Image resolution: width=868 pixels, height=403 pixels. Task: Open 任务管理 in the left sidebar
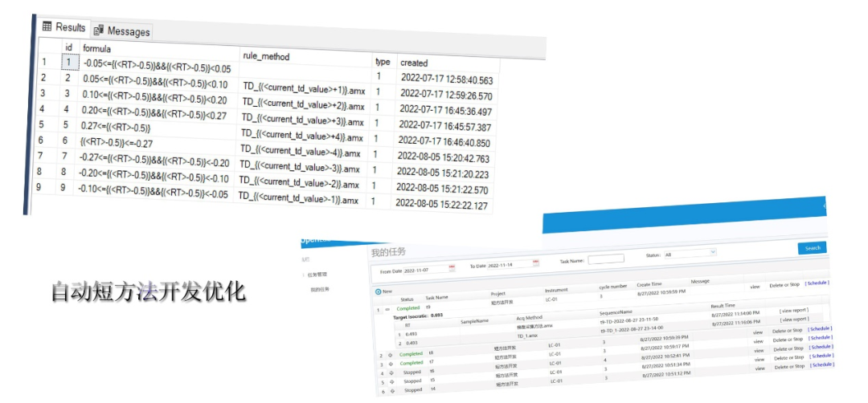(x=317, y=275)
